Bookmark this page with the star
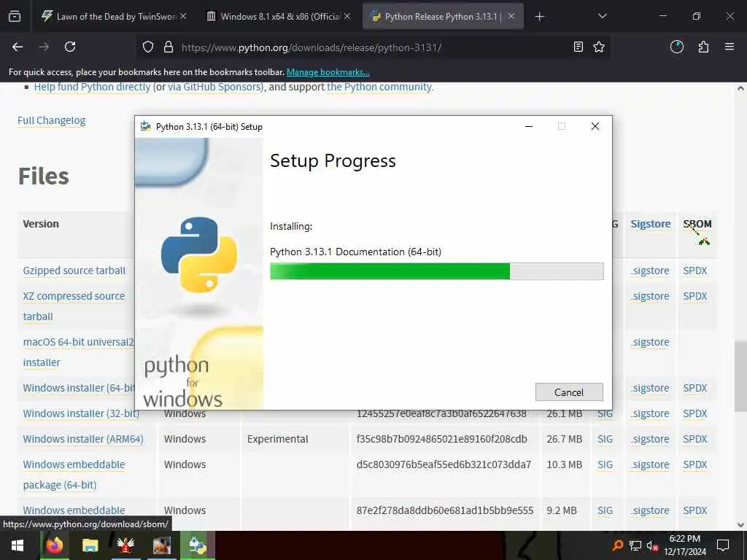747x560 pixels. point(599,47)
